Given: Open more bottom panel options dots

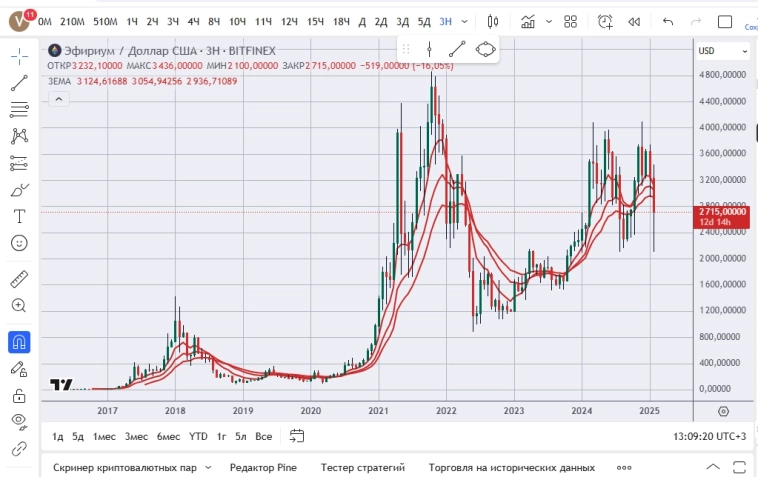Looking at the screenshot, I should point(624,467).
